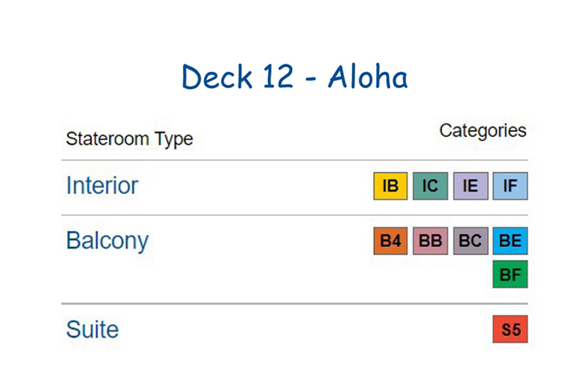
Task: Click Deck 12 text in heading
Action: coord(238,77)
